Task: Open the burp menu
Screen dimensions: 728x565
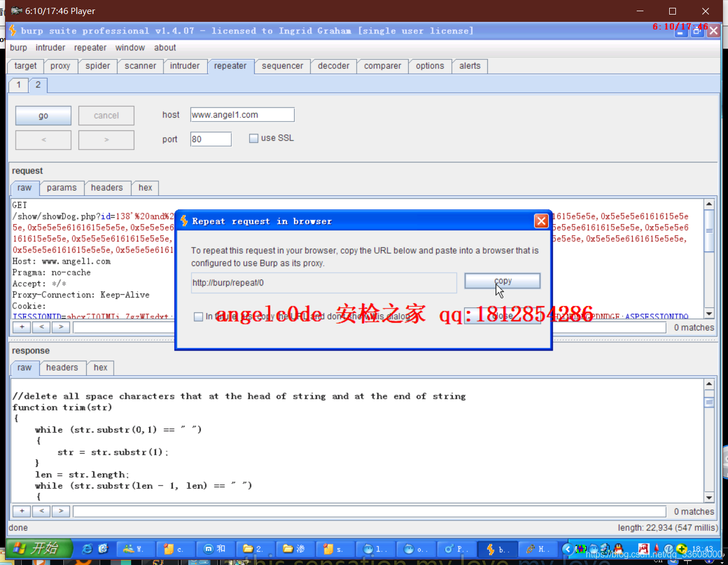Action: (18, 48)
